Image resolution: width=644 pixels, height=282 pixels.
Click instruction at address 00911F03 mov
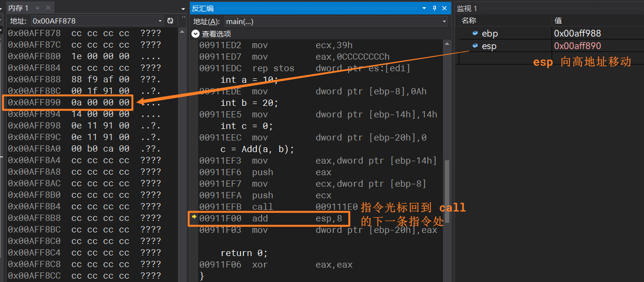318,230
